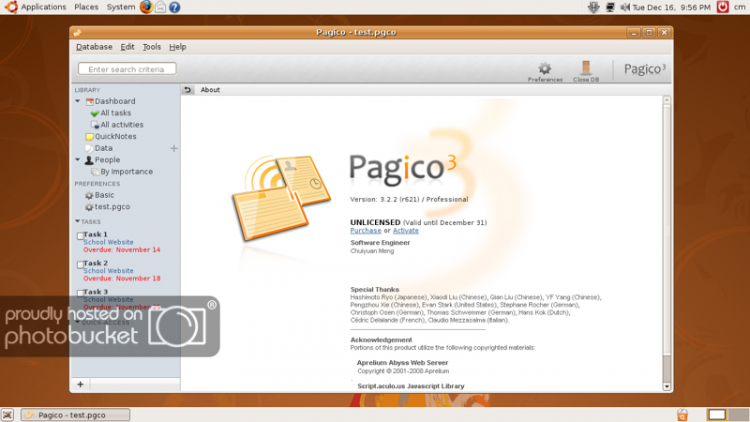This screenshot has height=422, width=750.
Task: Check the Task 1 checkbox
Action: click(79, 236)
